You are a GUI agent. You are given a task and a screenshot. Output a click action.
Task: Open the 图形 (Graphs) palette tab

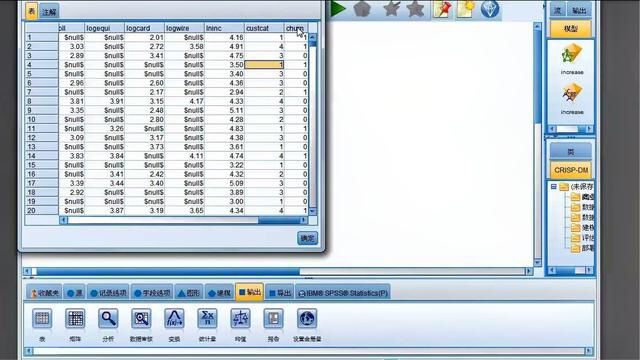189,293
